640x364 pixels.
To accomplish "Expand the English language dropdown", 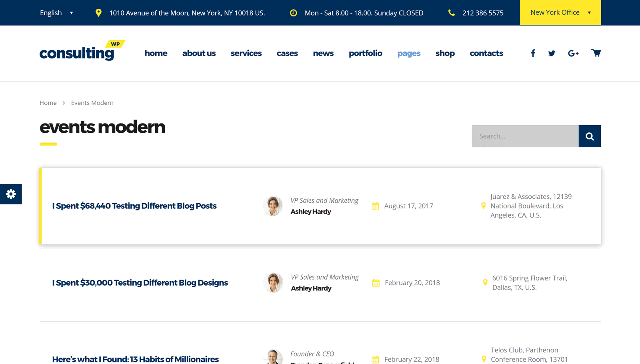I will [56, 13].
